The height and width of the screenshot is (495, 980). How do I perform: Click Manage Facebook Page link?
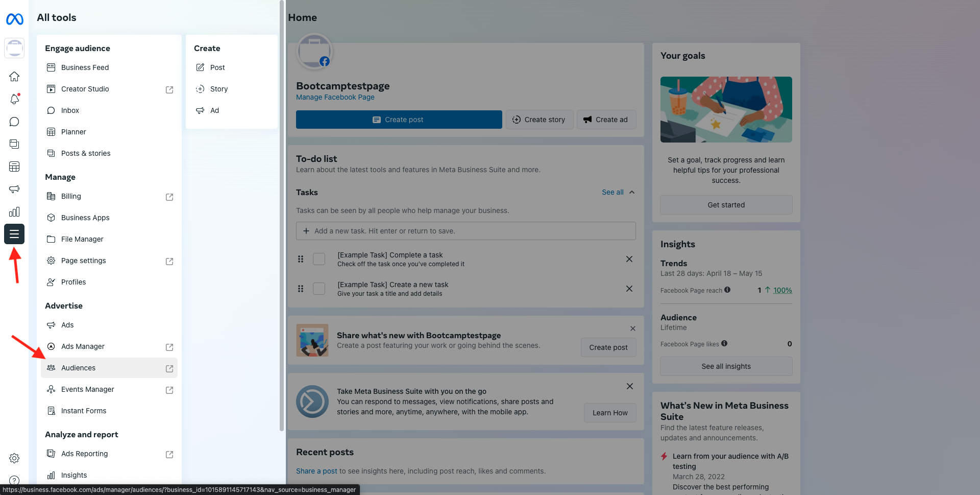(335, 97)
